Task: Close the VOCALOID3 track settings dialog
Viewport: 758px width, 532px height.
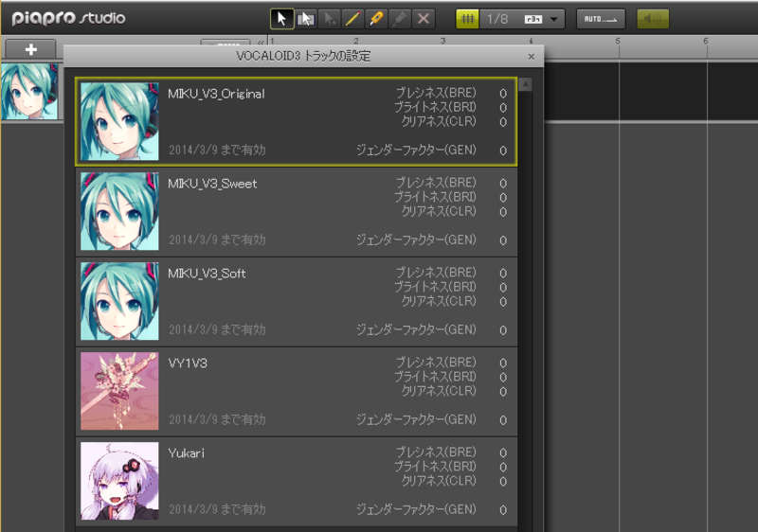Action: pos(532,57)
